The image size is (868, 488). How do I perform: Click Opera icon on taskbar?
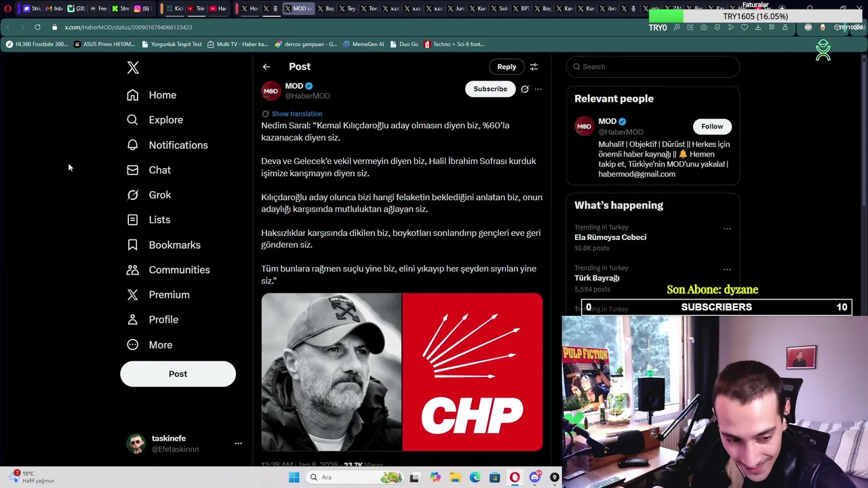[515, 477]
